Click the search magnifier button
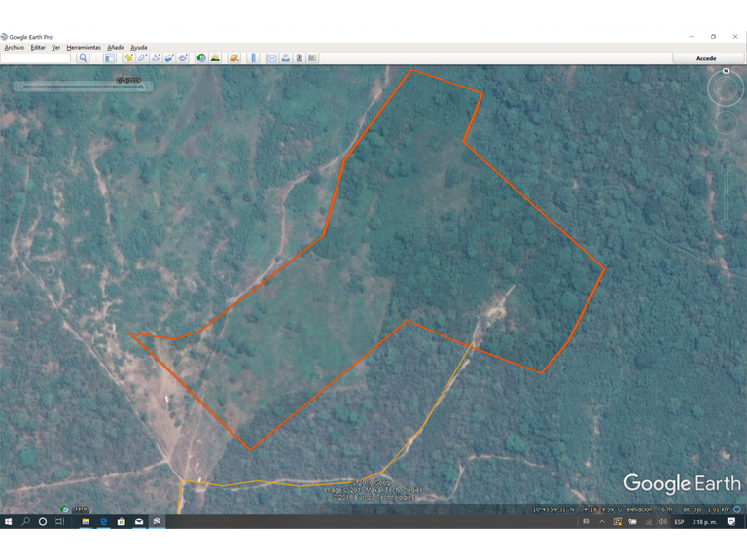Screen dimensions: 747x560 84,58
